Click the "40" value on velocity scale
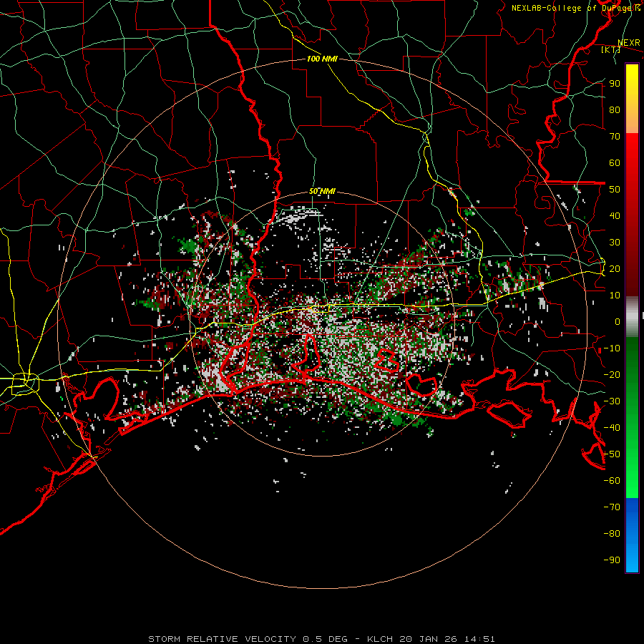The image size is (644, 644). [615, 216]
